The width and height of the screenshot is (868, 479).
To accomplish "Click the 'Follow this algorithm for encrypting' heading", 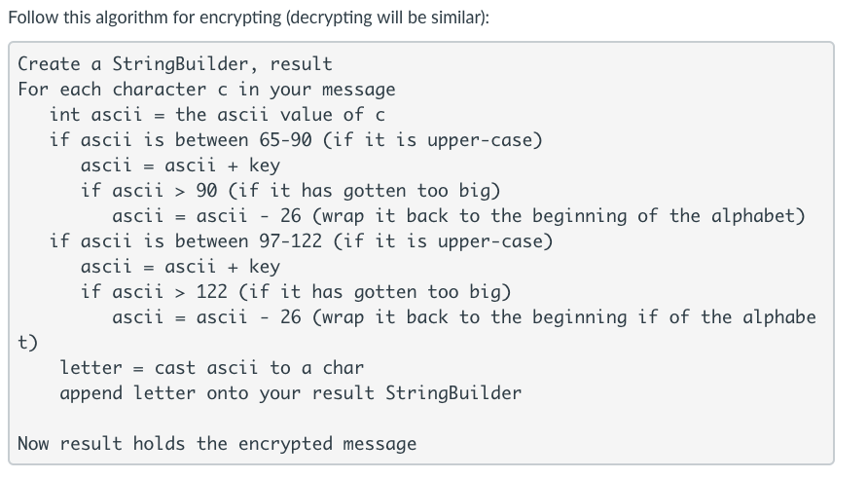I will (248, 18).
